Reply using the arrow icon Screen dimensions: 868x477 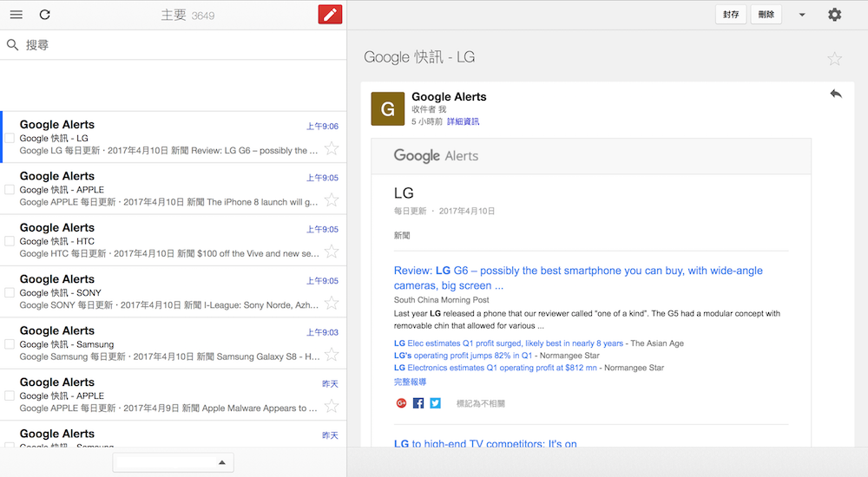click(x=836, y=94)
